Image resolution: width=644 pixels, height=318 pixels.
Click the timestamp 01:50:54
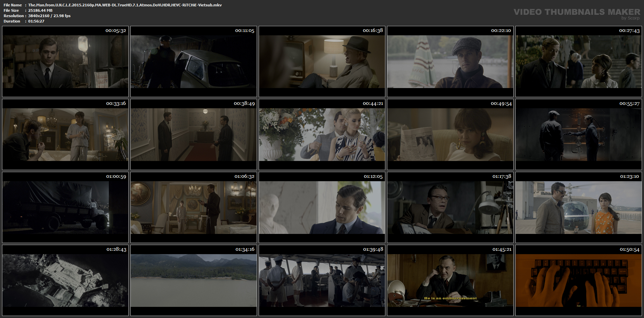(x=630, y=249)
